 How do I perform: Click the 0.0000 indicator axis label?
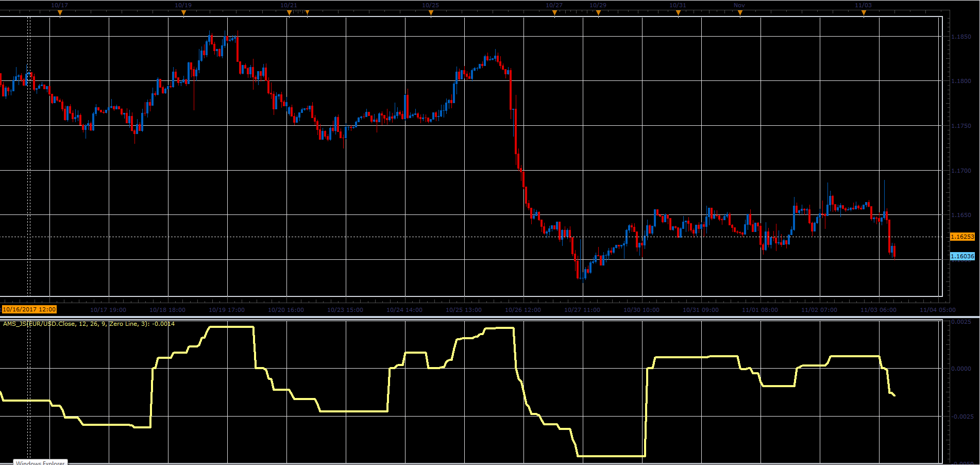[x=961, y=369]
